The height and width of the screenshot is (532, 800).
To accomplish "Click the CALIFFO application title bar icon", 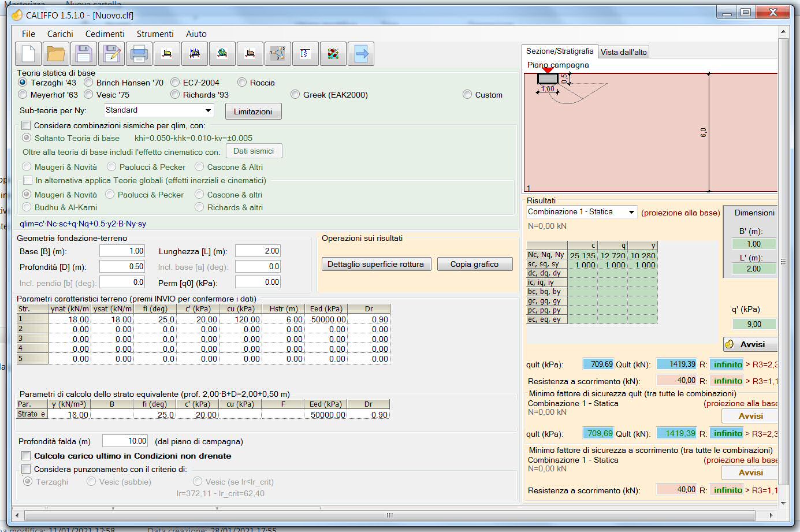I will click(x=17, y=15).
